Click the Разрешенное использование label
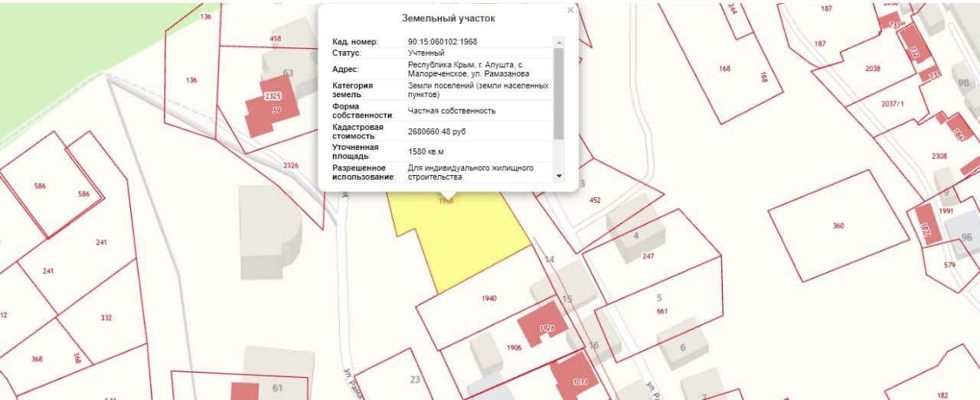 coord(364,171)
